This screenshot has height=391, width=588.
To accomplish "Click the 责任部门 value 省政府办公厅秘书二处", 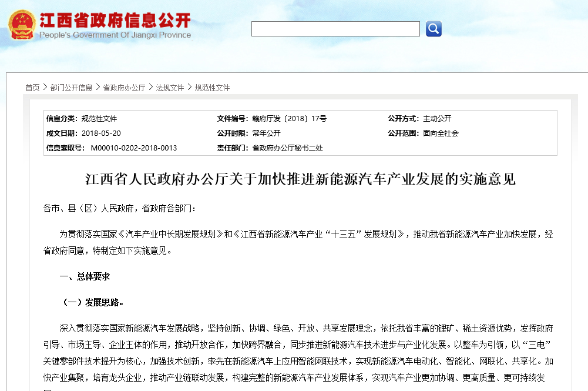I will tap(288, 148).
